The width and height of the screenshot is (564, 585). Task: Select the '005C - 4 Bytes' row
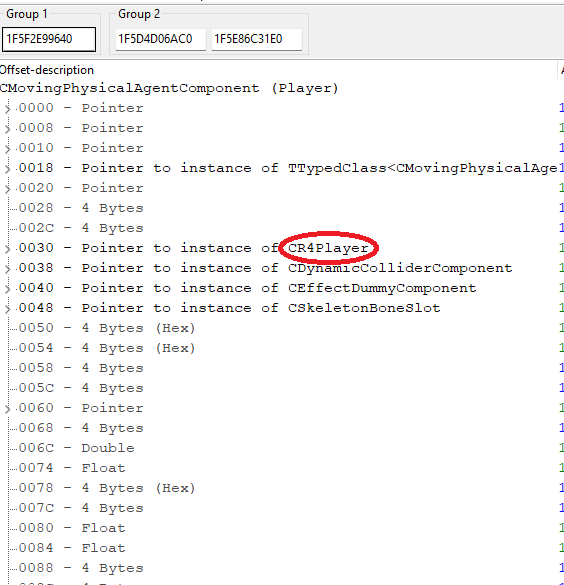point(81,388)
